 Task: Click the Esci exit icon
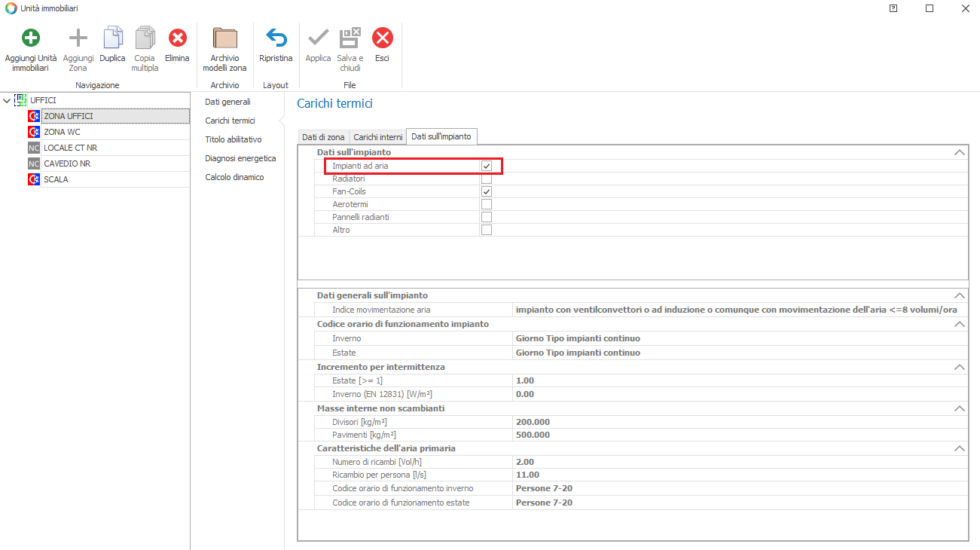click(x=382, y=38)
